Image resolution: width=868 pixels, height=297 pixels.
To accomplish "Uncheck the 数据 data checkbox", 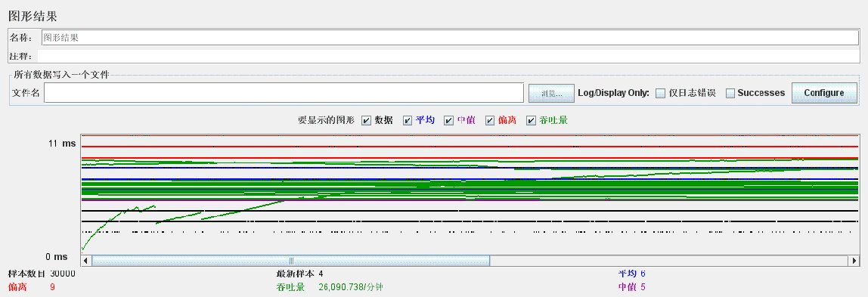I will (366, 121).
